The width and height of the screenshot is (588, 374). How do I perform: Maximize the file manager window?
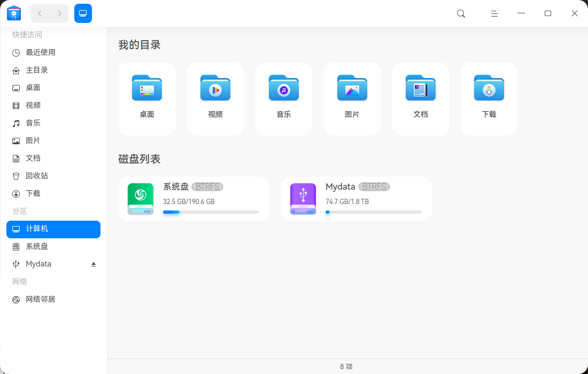click(x=548, y=13)
